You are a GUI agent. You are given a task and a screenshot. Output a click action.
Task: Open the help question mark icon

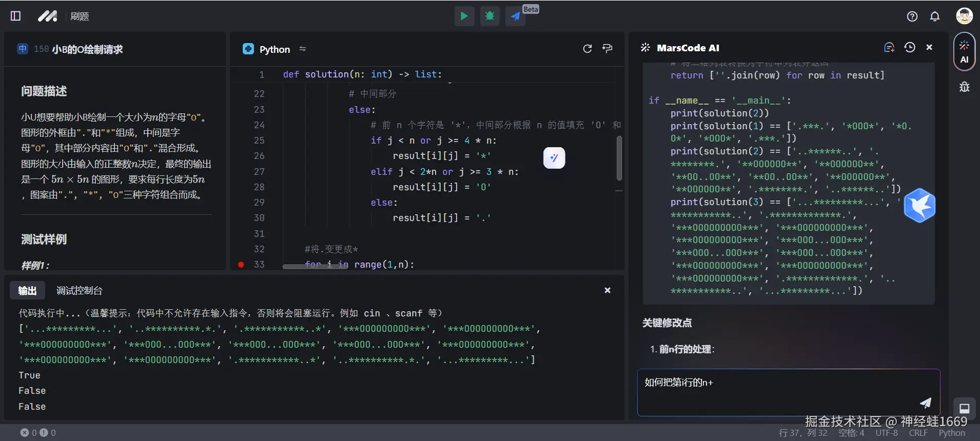[912, 16]
